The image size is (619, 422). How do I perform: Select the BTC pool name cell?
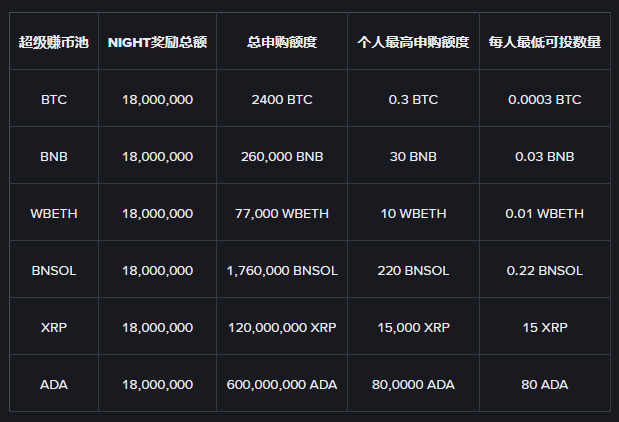point(54,100)
